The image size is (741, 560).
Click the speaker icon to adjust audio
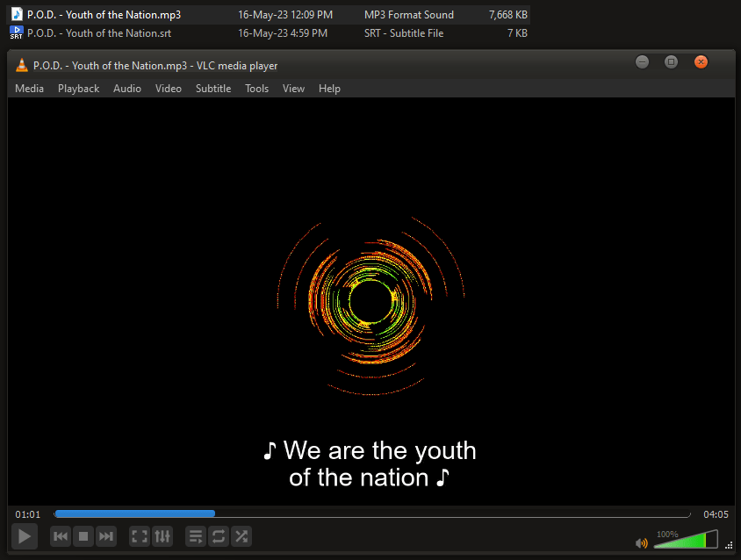[x=642, y=542]
